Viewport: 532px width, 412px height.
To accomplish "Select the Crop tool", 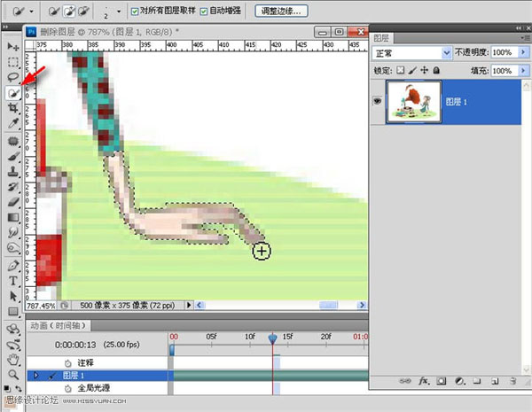I will click(13, 108).
